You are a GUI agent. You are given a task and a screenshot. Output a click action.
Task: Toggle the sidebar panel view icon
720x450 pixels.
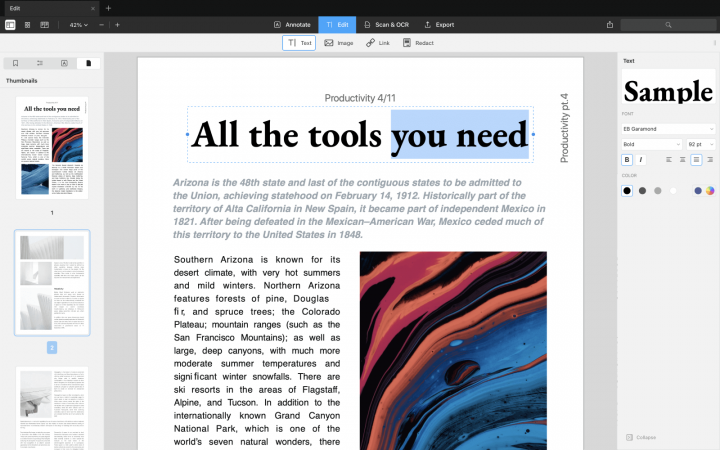pos(10,25)
